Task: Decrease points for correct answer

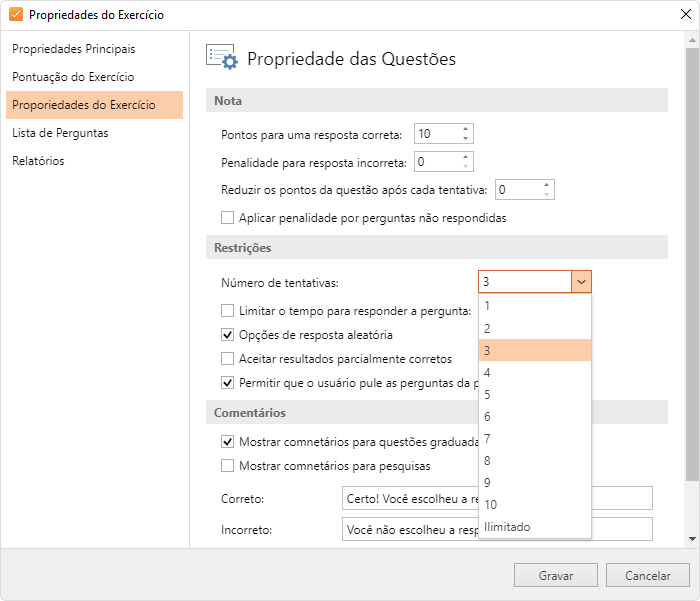Action: 465,138
